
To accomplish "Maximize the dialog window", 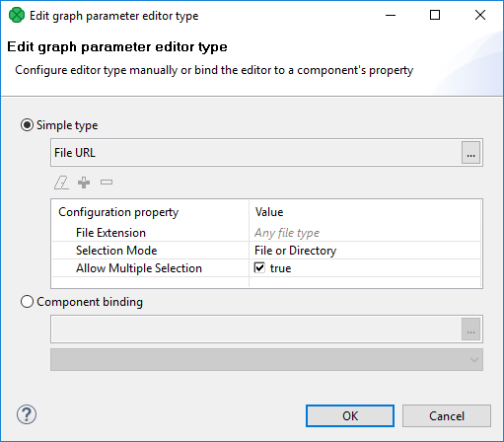I will [435, 15].
